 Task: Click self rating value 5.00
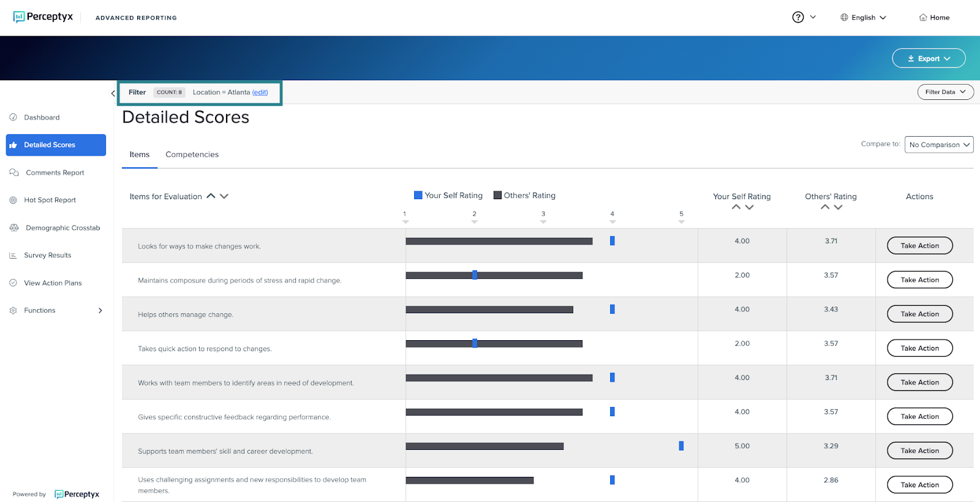pyautogui.click(x=742, y=446)
